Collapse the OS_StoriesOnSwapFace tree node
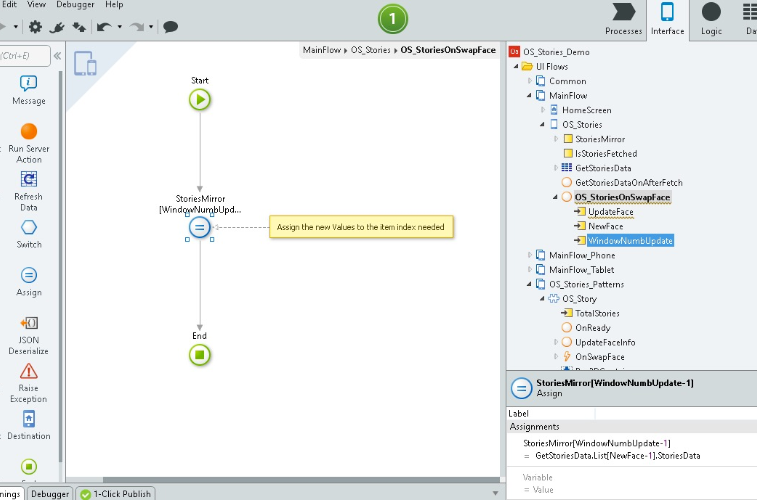 tap(555, 198)
